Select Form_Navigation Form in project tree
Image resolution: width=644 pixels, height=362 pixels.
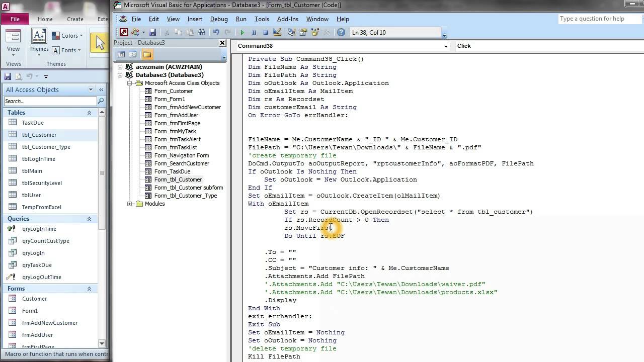(182, 155)
